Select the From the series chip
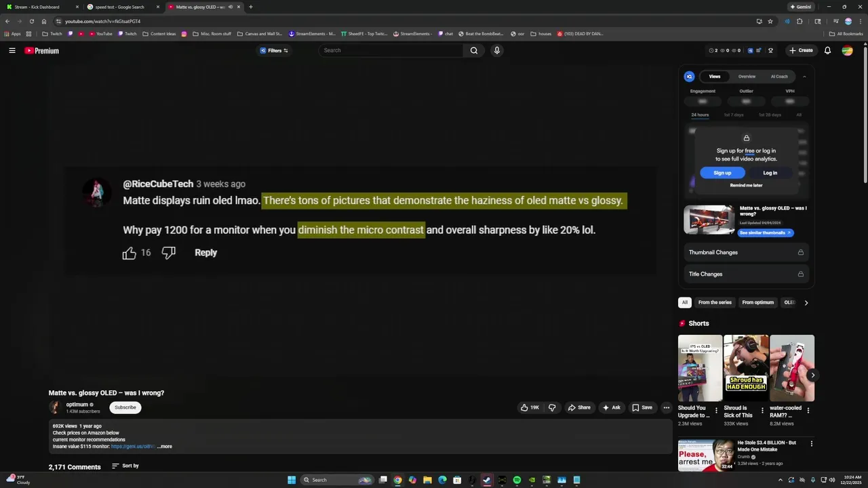 (x=715, y=302)
